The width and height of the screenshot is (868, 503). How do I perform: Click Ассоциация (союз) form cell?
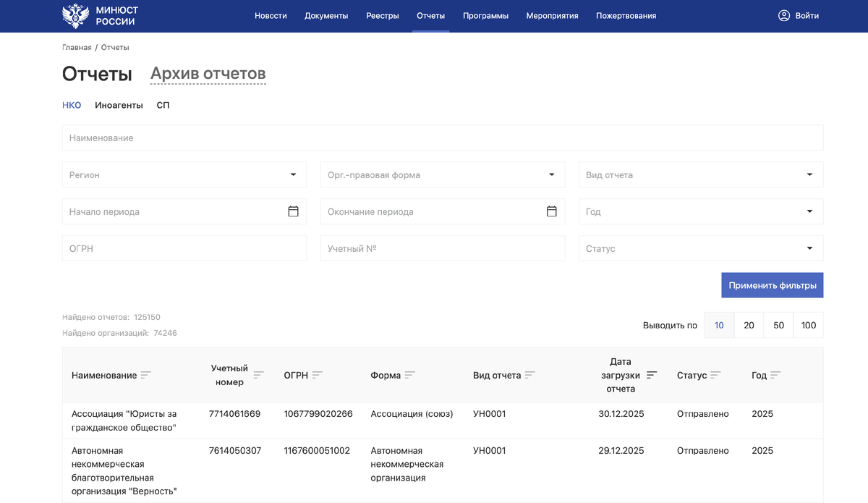coord(412,414)
